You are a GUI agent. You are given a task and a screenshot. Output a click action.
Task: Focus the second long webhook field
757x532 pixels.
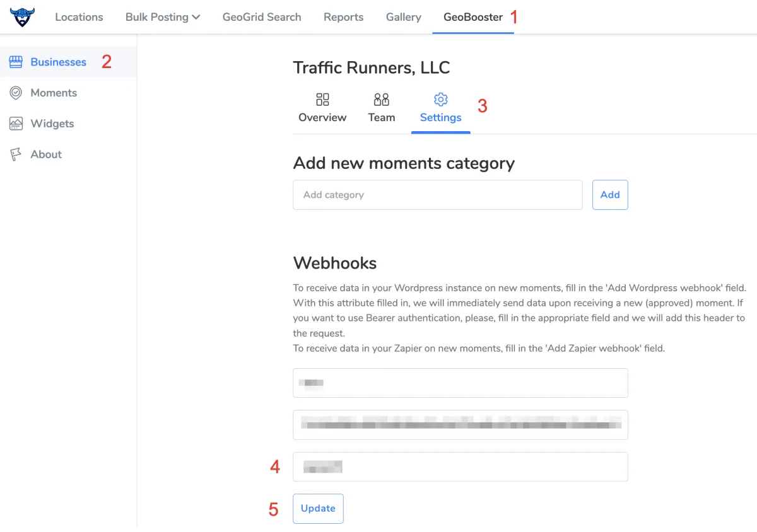coord(461,425)
